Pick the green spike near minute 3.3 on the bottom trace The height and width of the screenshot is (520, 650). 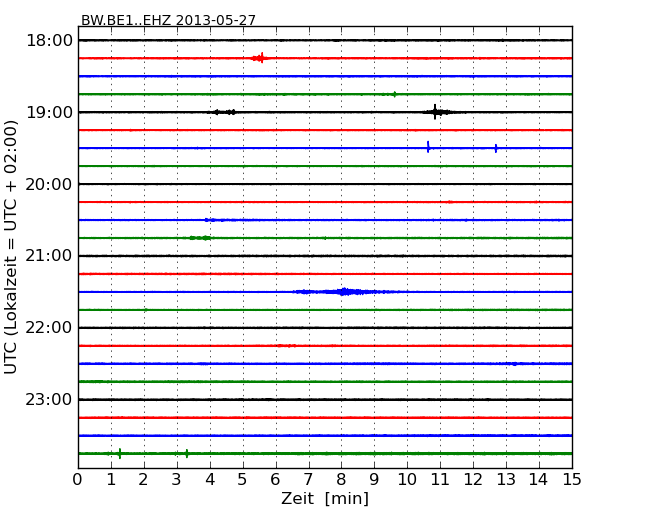187,453
